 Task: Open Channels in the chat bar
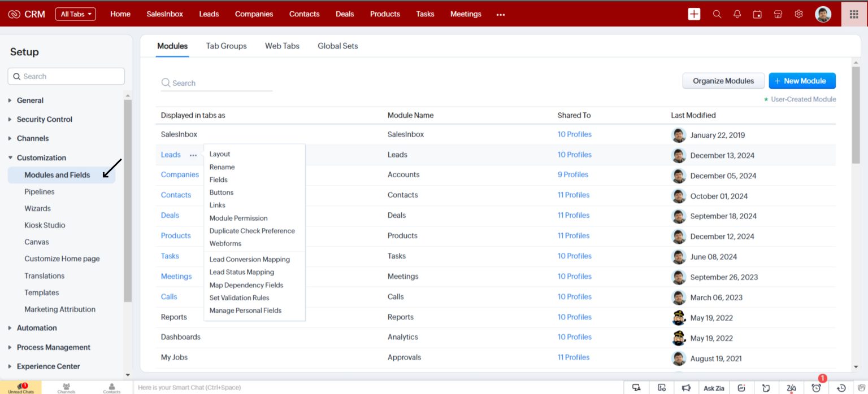66,388
